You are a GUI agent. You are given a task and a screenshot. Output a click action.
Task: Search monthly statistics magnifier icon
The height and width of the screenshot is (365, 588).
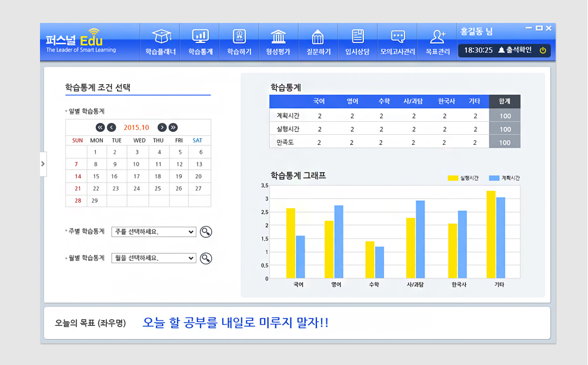(x=206, y=258)
